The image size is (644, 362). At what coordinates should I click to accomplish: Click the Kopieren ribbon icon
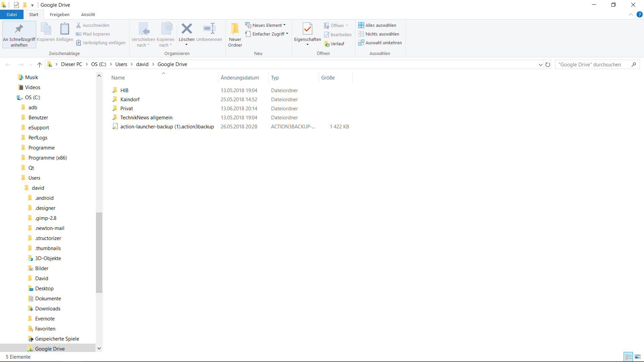(x=46, y=32)
